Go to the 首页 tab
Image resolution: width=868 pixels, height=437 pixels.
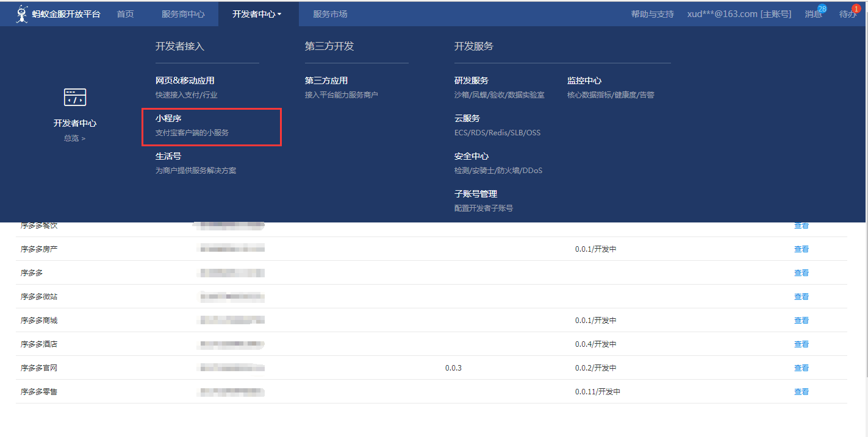125,14
